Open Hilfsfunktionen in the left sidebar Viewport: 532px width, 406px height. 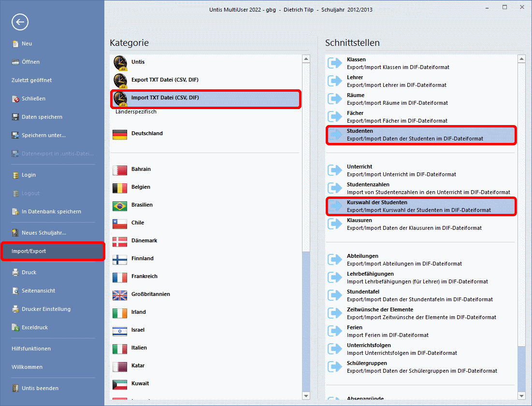(31, 349)
